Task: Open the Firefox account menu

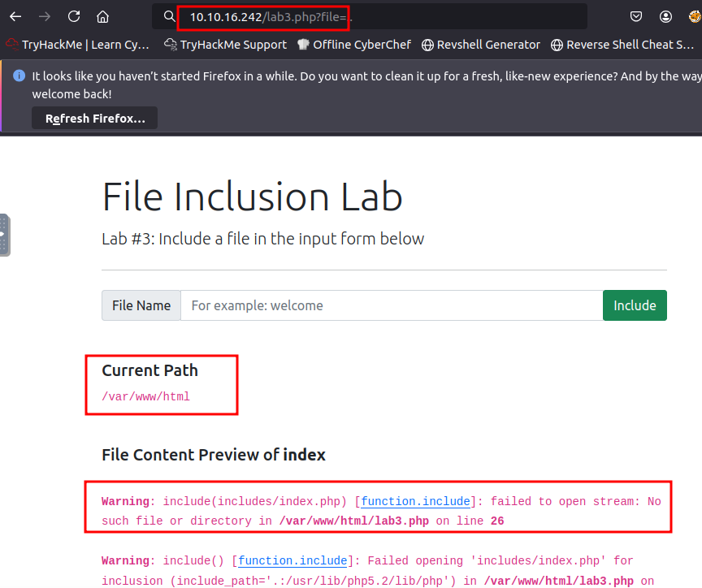Action: pos(665,15)
